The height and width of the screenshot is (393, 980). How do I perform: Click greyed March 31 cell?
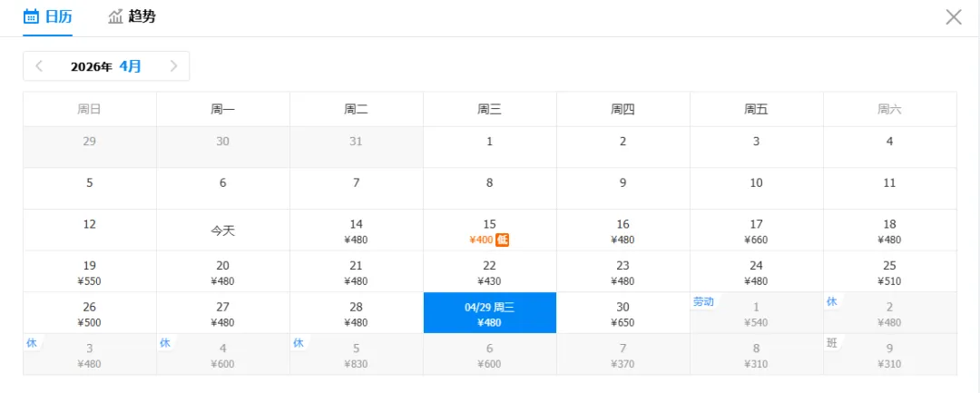(357, 147)
